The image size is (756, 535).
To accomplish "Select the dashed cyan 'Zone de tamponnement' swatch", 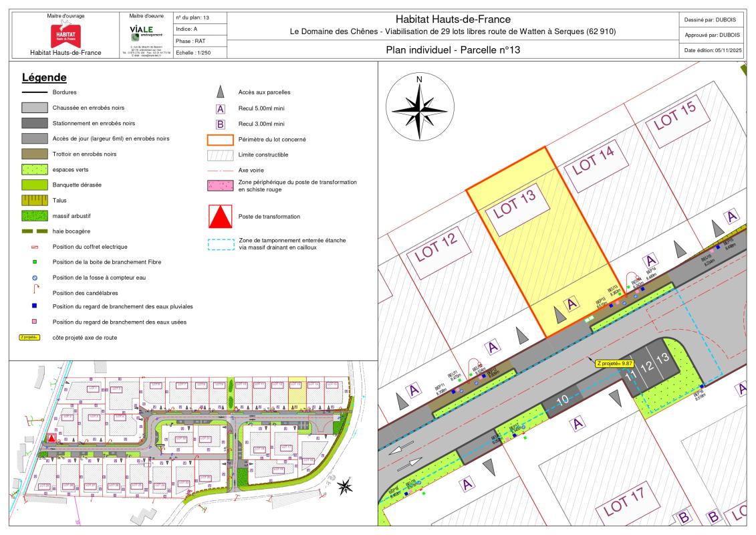I will [221, 244].
